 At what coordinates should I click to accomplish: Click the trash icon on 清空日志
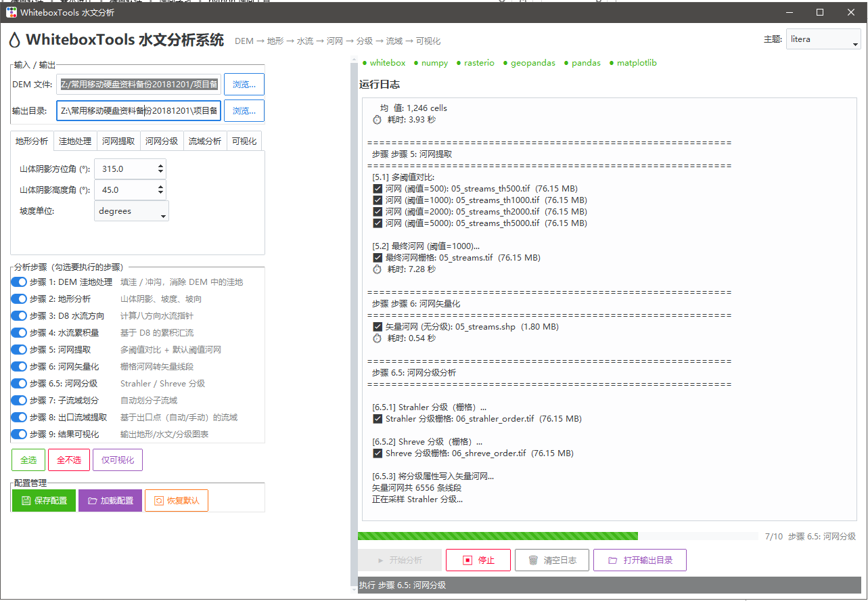533,560
